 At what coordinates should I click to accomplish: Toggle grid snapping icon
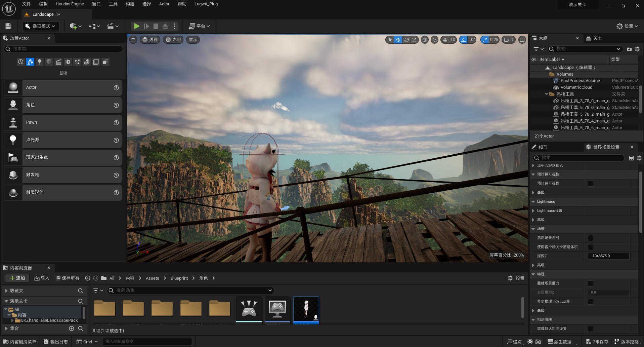(445, 40)
